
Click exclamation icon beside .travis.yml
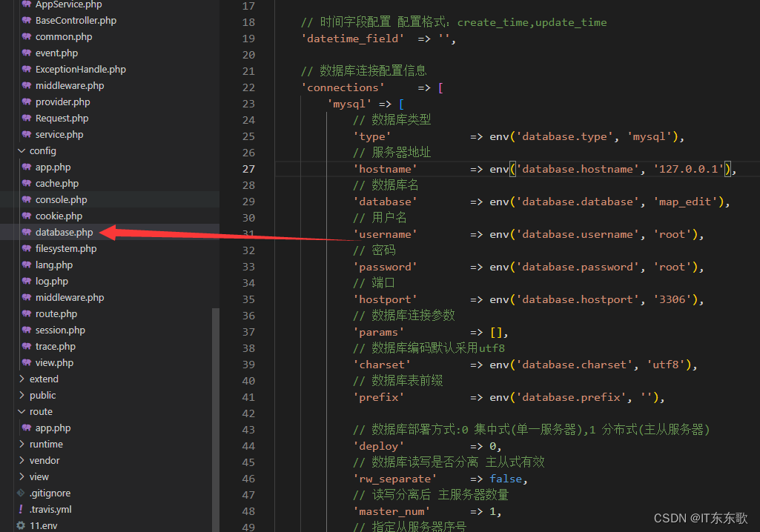coord(21,509)
